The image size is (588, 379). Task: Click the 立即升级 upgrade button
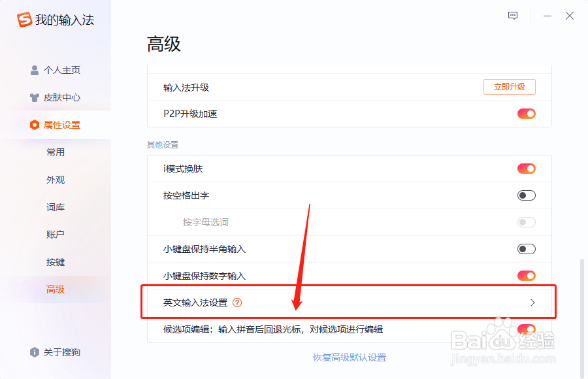coord(509,86)
